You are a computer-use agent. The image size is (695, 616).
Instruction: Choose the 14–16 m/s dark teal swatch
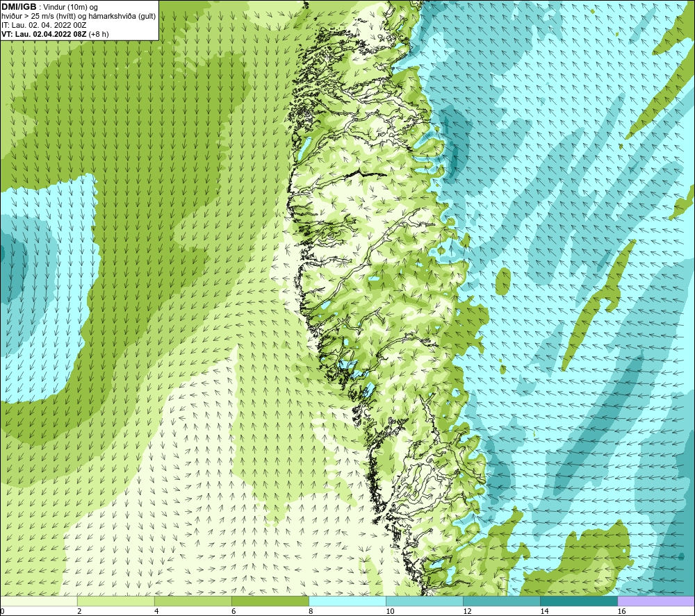(x=578, y=601)
